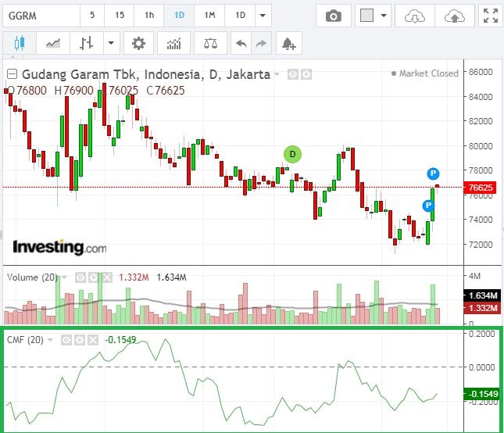Click the upper blue P marker
Screen dimensions: 504x433
coord(434,174)
